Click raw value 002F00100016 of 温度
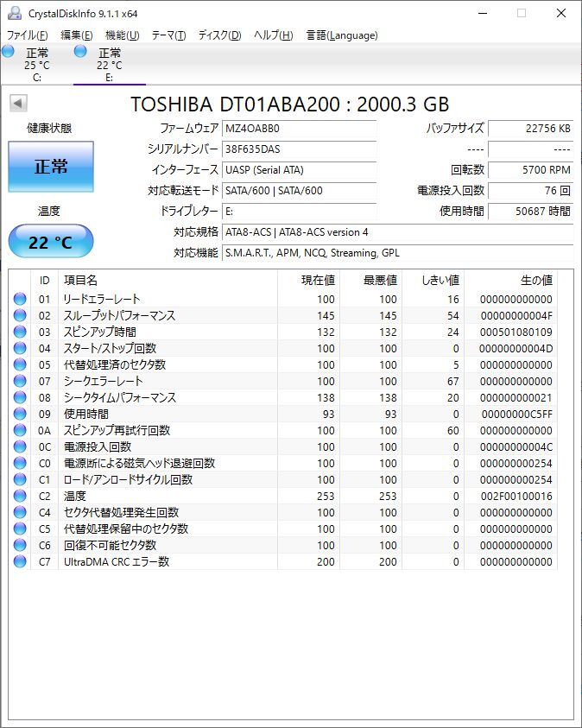The image size is (582, 728). tap(516, 497)
